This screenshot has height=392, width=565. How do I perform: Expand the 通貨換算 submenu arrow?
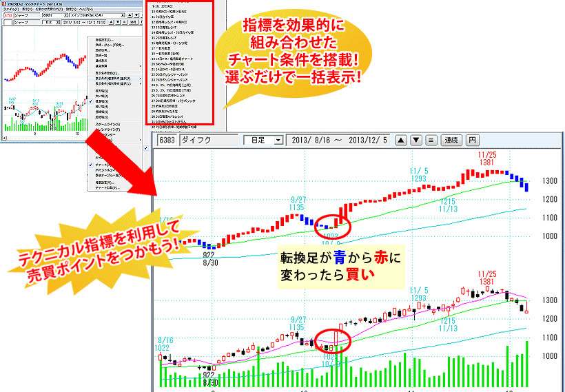coord(140,66)
